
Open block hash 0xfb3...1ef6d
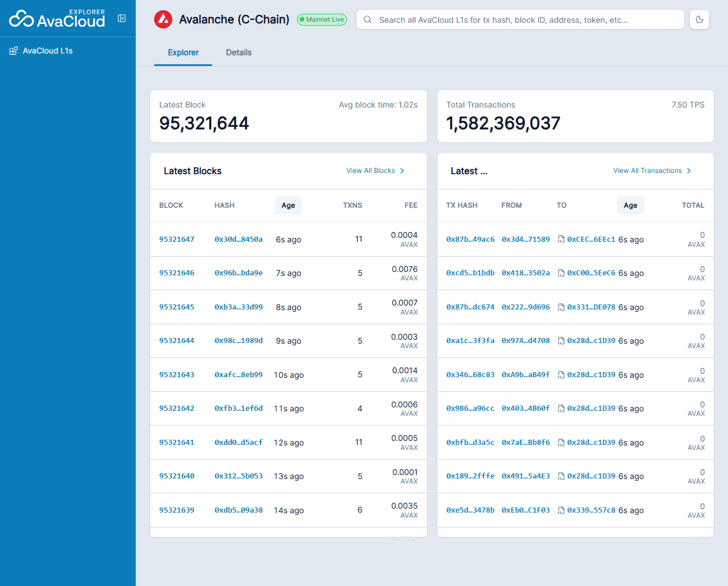(238, 408)
